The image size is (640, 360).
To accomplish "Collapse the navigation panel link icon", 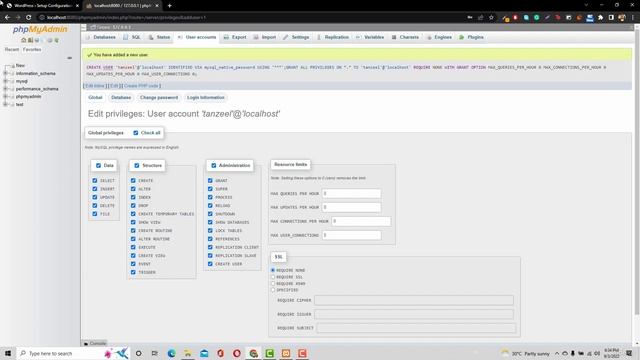I will click(69, 58).
